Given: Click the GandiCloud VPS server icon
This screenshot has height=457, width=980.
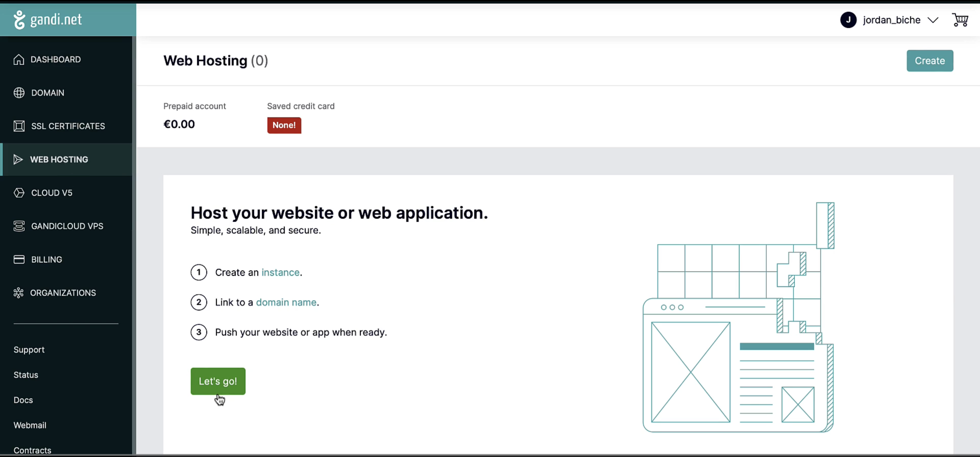Looking at the screenshot, I should (x=19, y=226).
